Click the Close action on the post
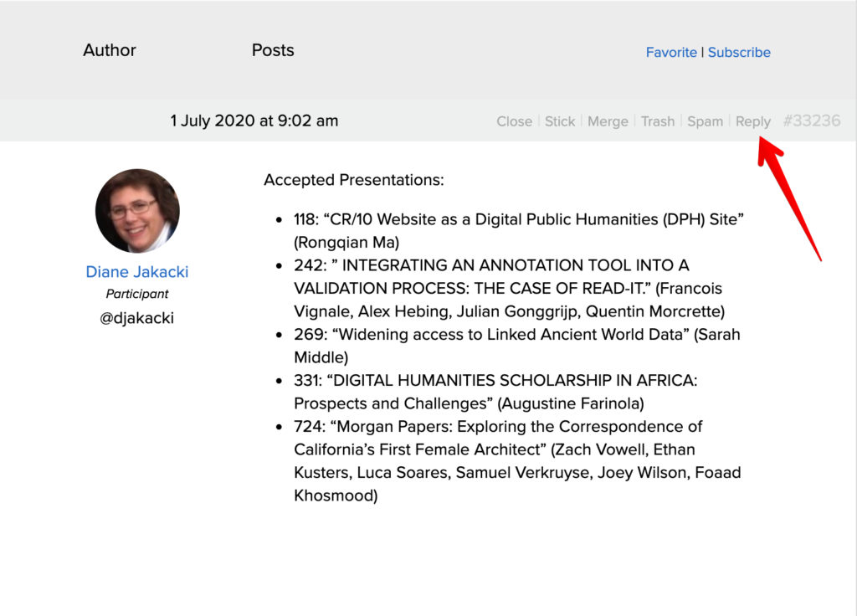The height and width of the screenshot is (616, 857). (x=514, y=121)
